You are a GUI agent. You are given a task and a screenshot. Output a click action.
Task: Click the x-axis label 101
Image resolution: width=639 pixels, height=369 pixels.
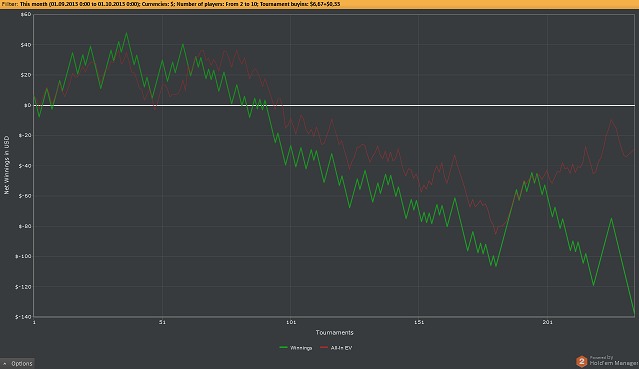click(x=291, y=322)
